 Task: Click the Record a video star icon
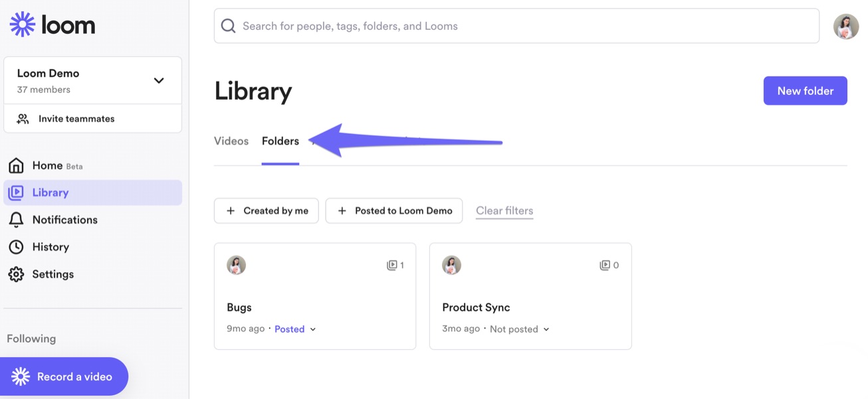coord(21,376)
